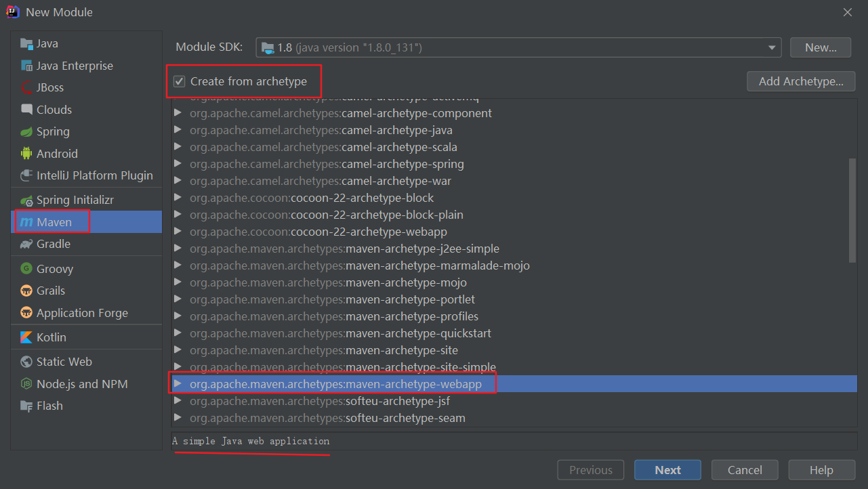Select the Spring leaf icon
The width and height of the screenshot is (868, 489).
26,131
